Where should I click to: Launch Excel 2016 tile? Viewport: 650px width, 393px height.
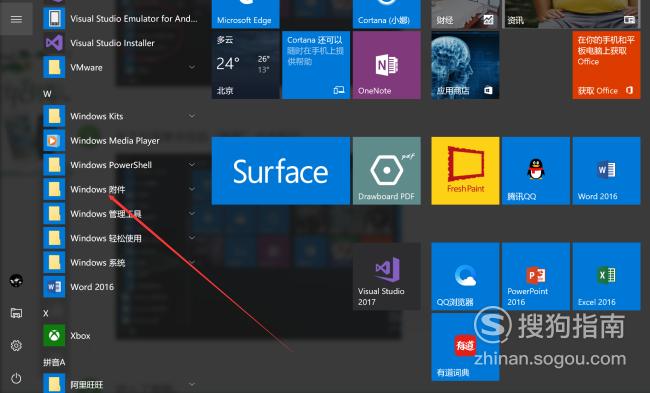(606, 277)
